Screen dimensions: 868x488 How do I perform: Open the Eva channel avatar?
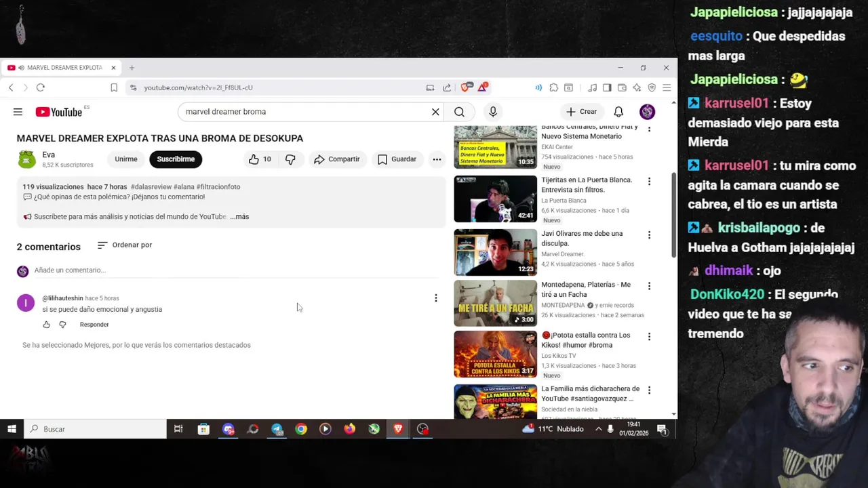(26, 159)
